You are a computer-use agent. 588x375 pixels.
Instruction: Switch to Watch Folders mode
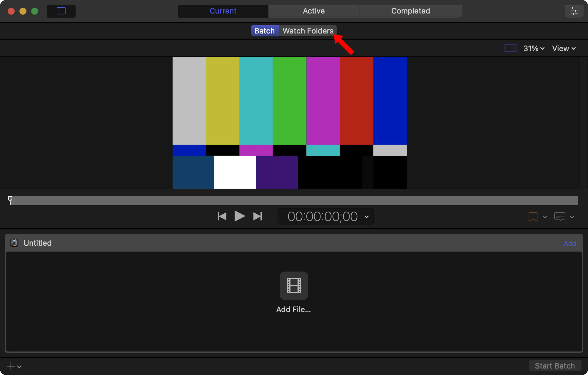pyautogui.click(x=308, y=31)
